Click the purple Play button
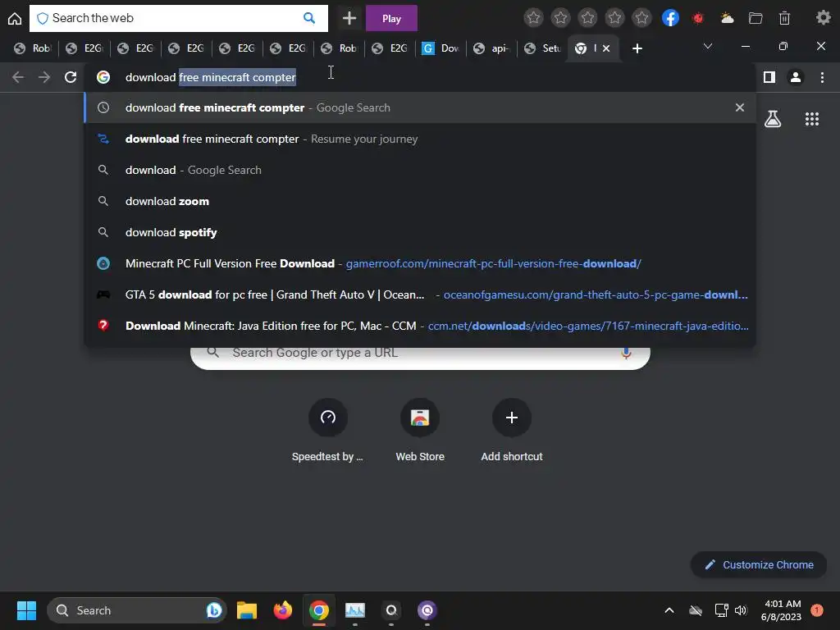Image resolution: width=840 pixels, height=630 pixels. [391, 18]
